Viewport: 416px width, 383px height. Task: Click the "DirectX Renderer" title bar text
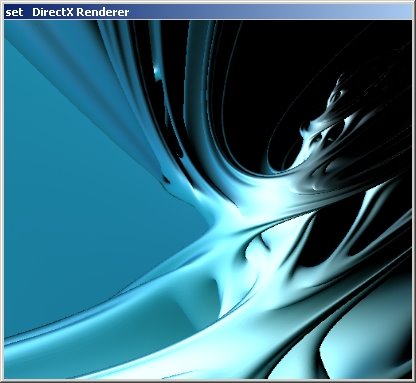click(x=80, y=12)
